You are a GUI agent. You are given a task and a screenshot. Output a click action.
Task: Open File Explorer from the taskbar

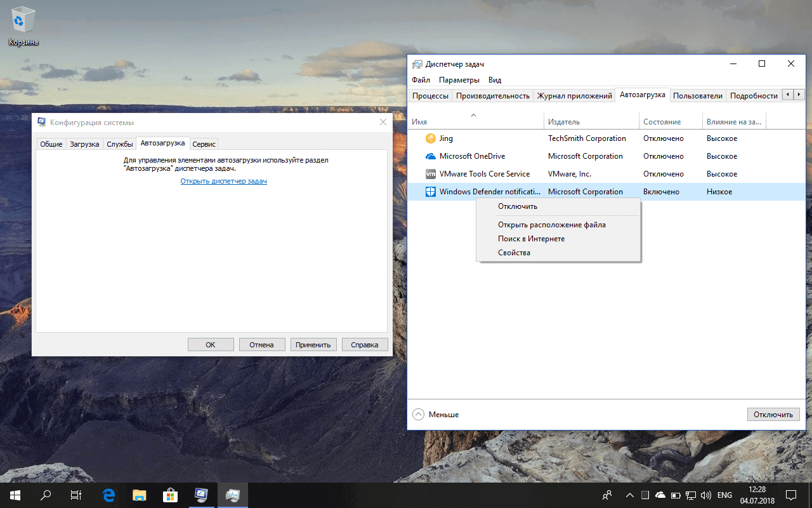(139, 495)
